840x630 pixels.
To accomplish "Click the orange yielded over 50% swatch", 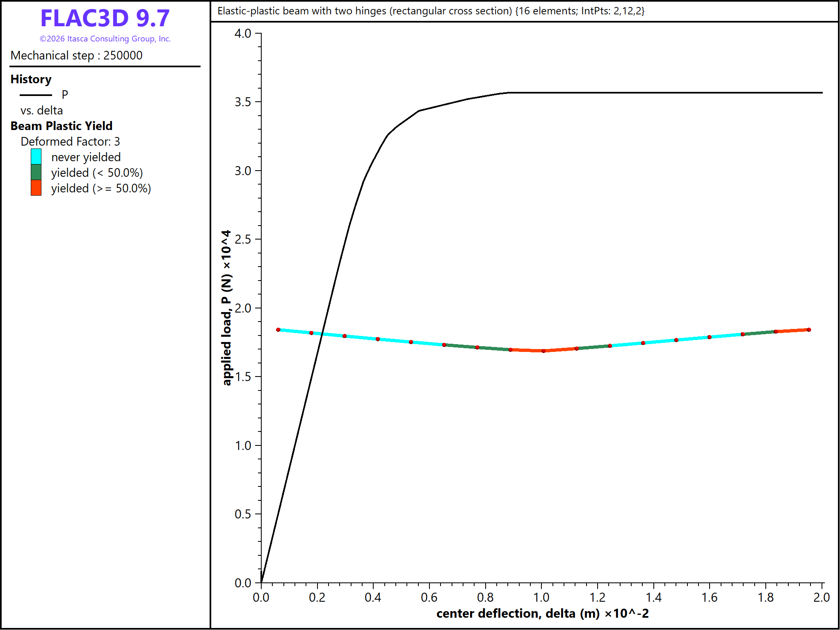I will 36,188.
